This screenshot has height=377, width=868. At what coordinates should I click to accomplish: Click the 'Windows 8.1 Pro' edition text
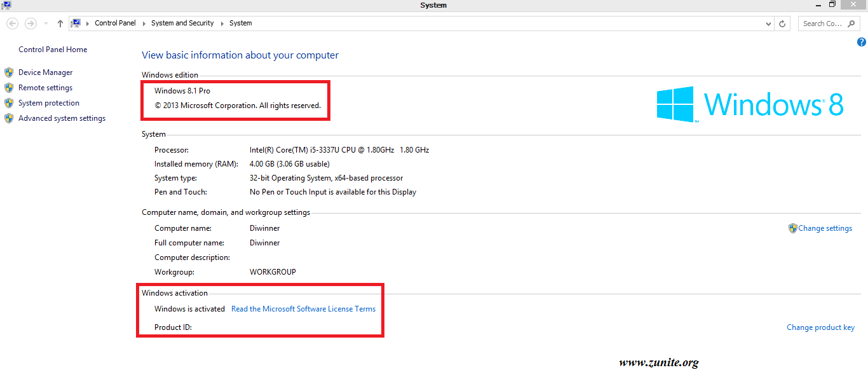[x=182, y=91]
